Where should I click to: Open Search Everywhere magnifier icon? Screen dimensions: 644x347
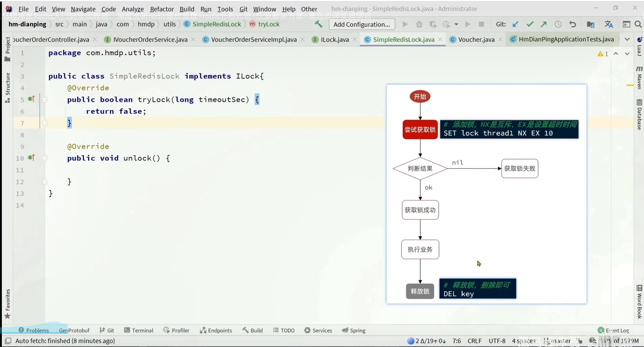coord(638,24)
